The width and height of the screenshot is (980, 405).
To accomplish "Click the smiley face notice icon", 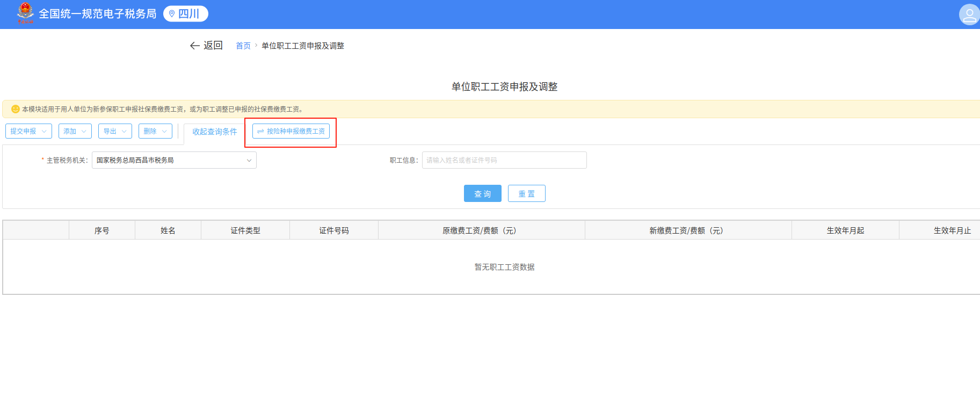I will (x=16, y=109).
